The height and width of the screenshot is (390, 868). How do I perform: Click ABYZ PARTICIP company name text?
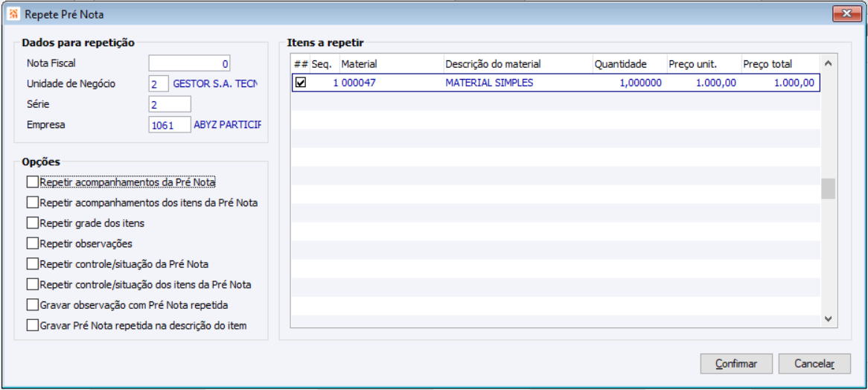227,125
